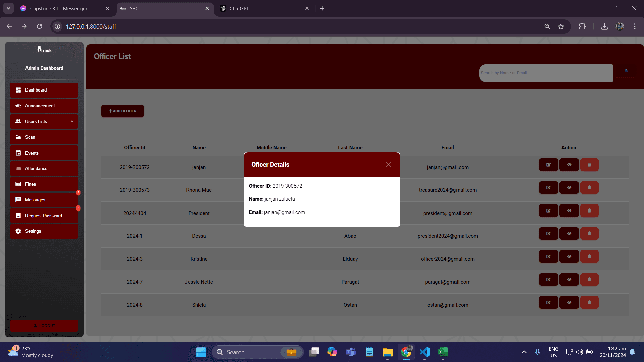The width and height of the screenshot is (644, 362).
Task: Click the Add Officer button
Action: (x=122, y=111)
